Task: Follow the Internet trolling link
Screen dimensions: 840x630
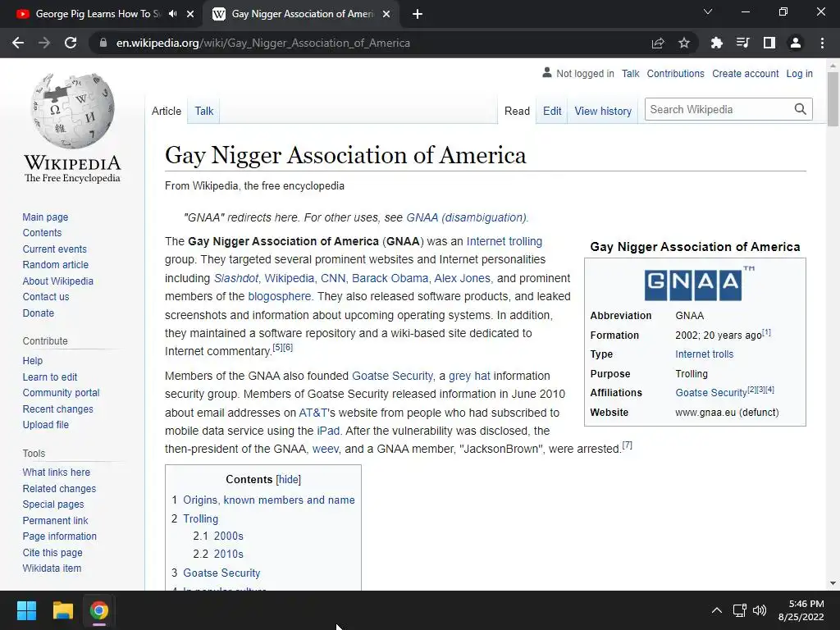Action: click(504, 241)
